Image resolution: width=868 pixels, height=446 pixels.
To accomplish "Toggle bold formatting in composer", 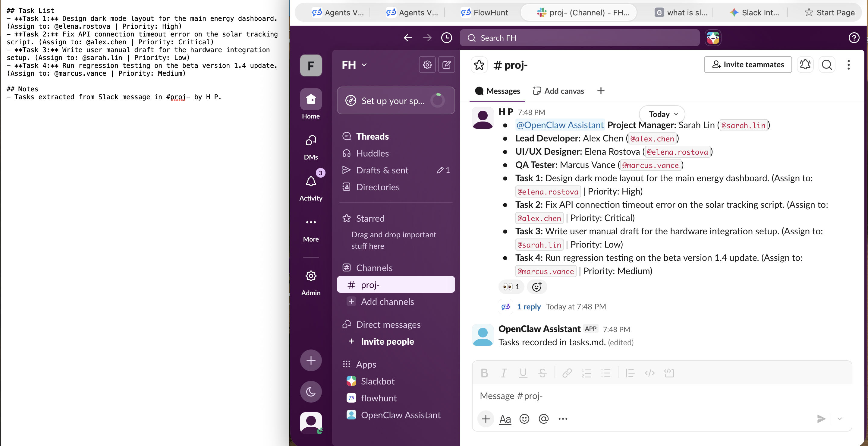I will [x=485, y=373].
